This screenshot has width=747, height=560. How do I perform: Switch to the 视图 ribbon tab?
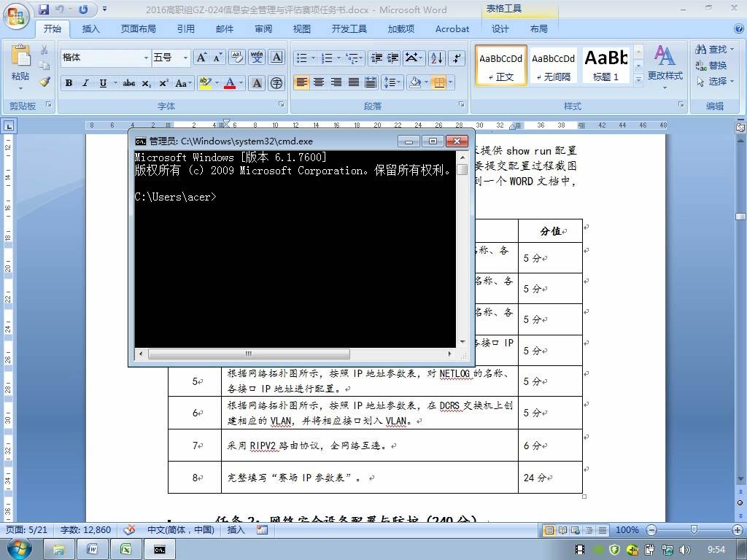pos(301,29)
